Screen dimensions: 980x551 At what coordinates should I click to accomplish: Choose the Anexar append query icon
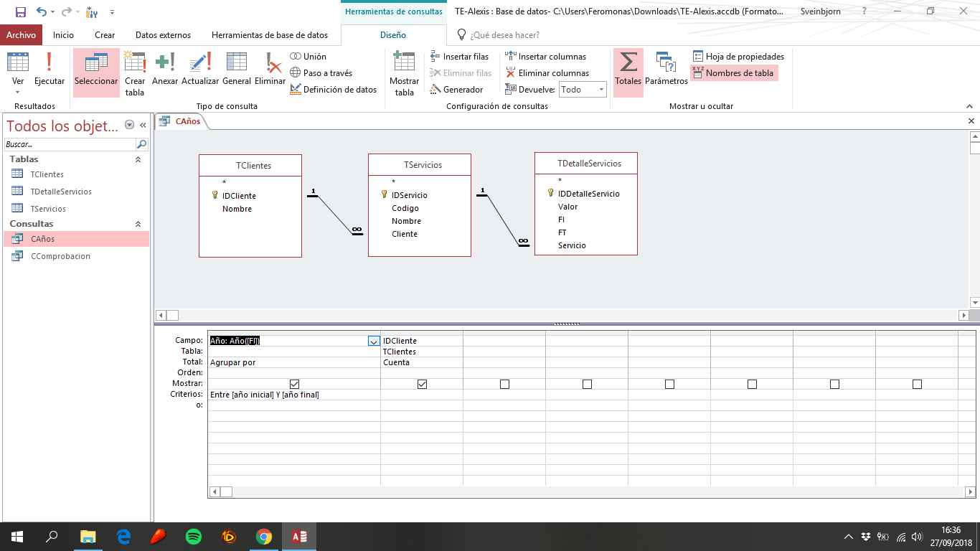coord(165,70)
